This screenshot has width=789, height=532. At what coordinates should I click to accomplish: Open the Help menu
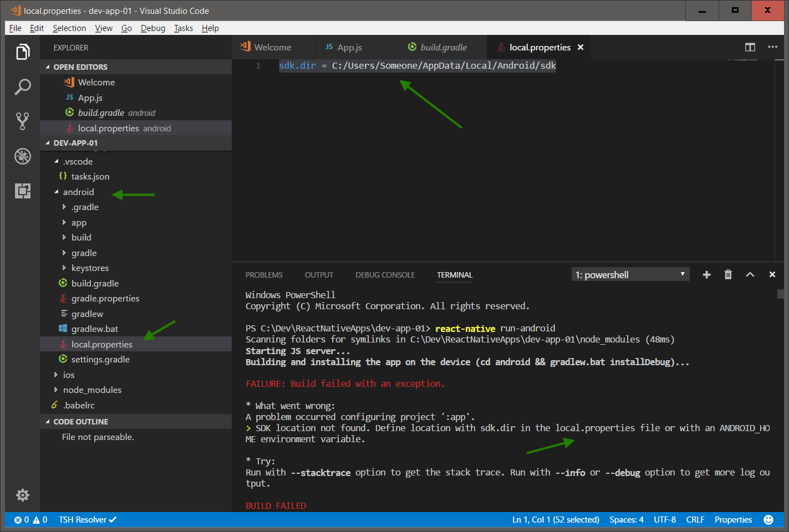[x=210, y=28]
